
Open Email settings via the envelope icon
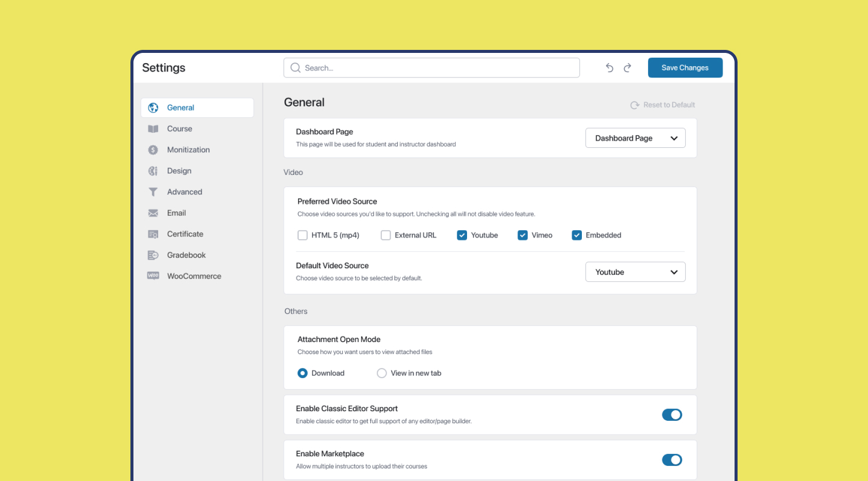pos(154,212)
